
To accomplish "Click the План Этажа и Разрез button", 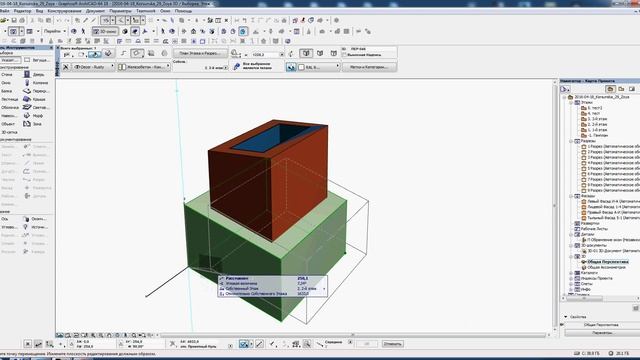I will [x=200, y=53].
